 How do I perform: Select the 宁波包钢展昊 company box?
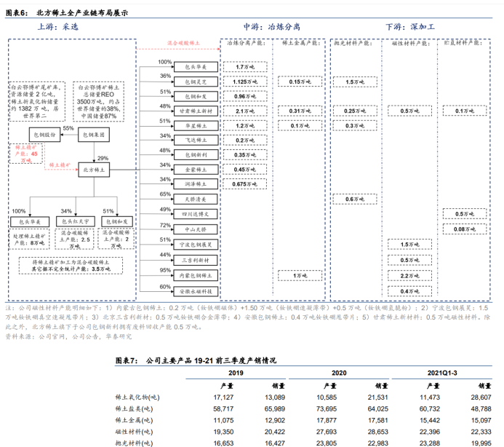196,245
